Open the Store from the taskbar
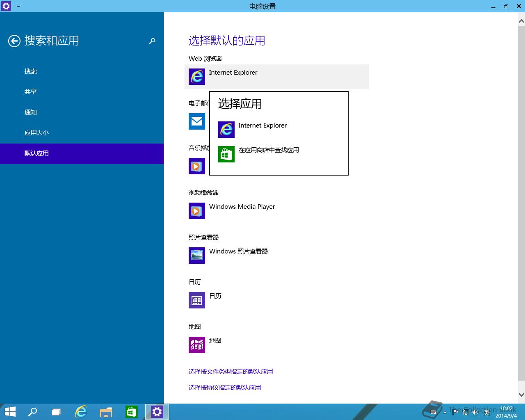Image resolution: width=525 pixels, height=420 pixels. pos(131,412)
